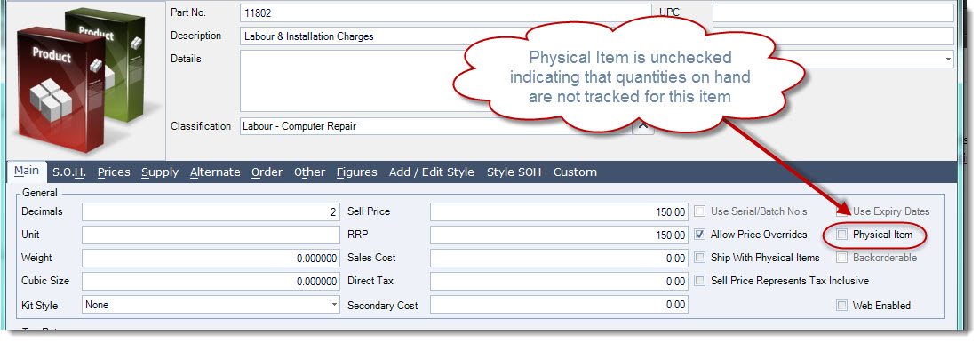Screen dimensions: 980x343
Task: Select the Order tab
Action: click(267, 171)
